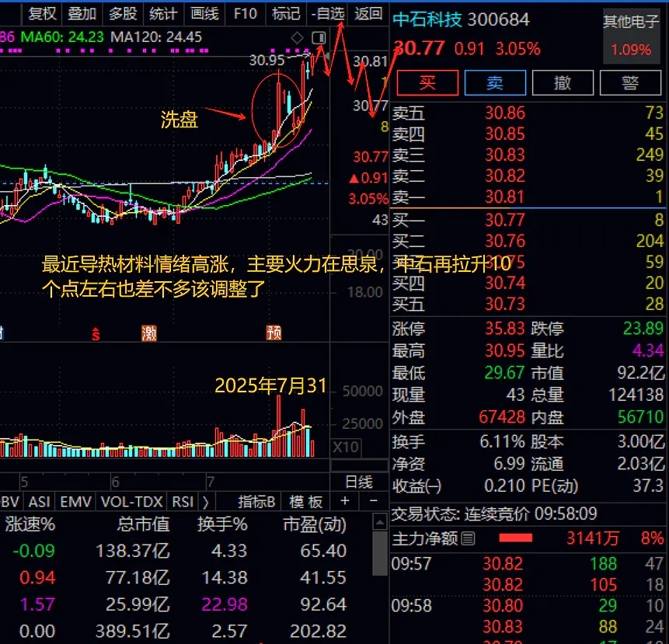The image size is (669, 644).
Task: Sort by 涨速% column header
Action: (x=30, y=524)
